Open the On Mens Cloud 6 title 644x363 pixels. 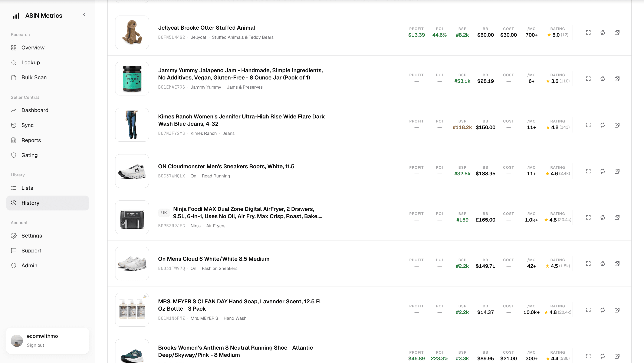coord(214,259)
